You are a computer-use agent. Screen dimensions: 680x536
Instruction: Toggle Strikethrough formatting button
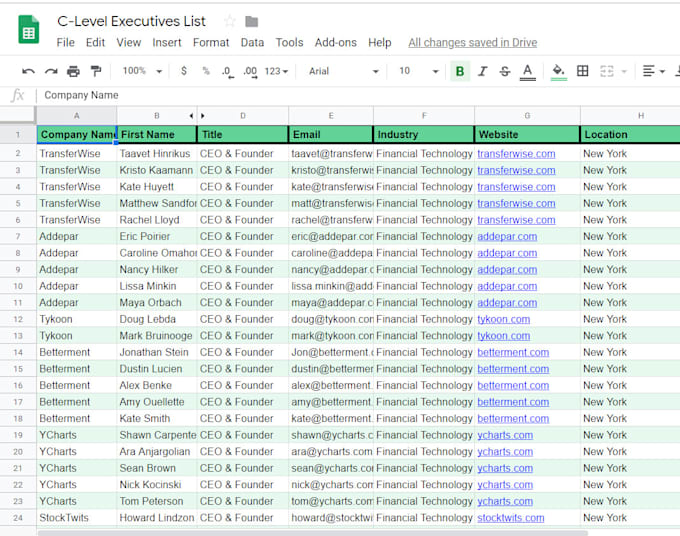tap(504, 71)
